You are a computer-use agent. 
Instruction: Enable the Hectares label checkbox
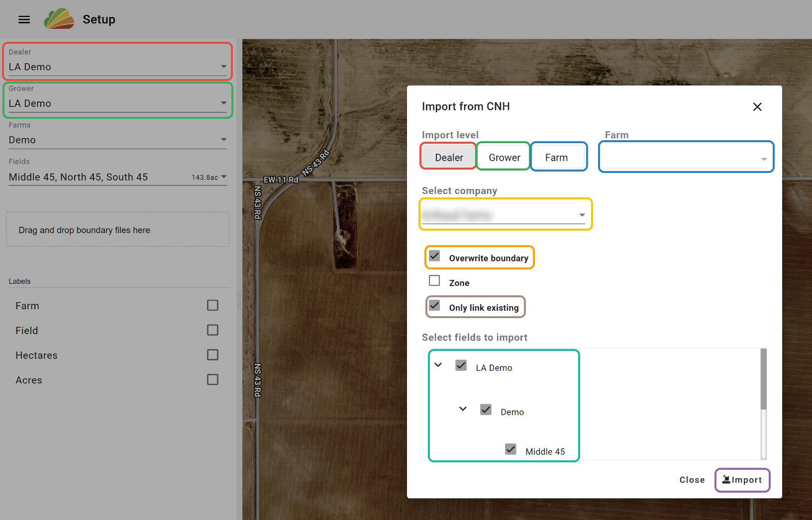212,355
